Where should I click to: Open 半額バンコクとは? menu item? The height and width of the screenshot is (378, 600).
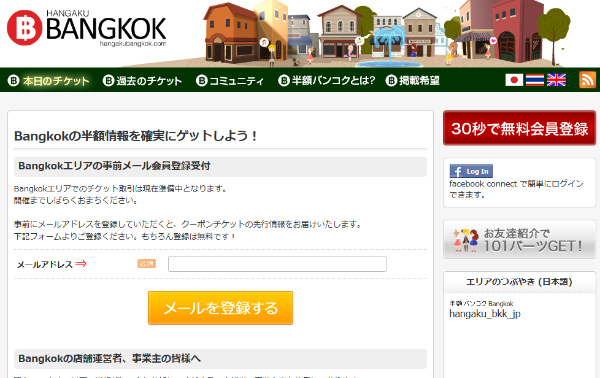click(326, 81)
